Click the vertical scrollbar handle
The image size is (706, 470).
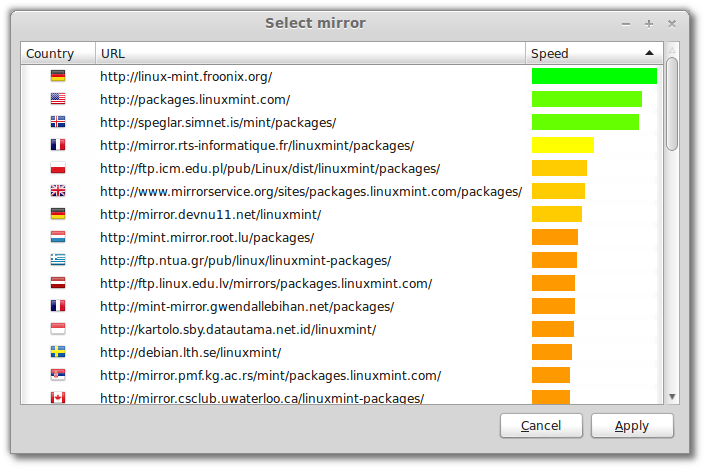(672, 104)
